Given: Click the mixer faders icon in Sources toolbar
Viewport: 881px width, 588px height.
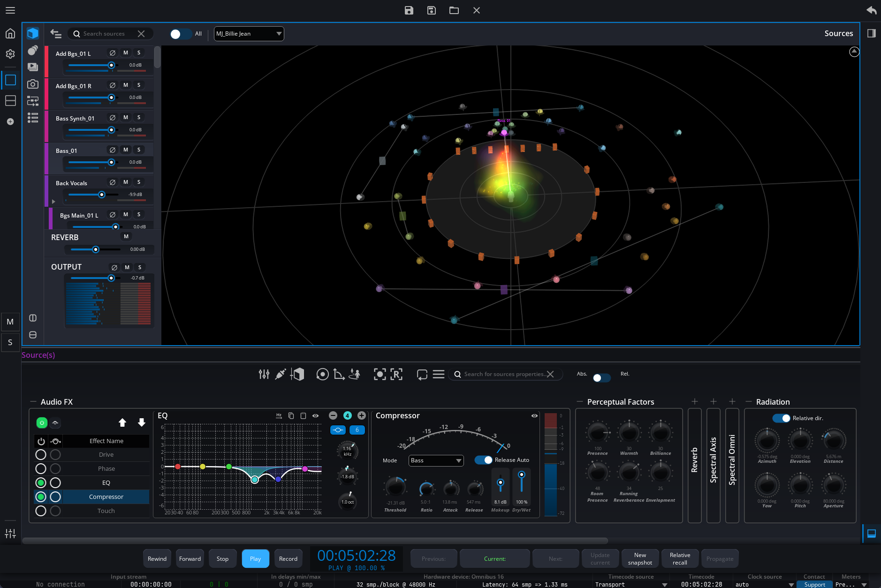Looking at the screenshot, I should pos(264,374).
